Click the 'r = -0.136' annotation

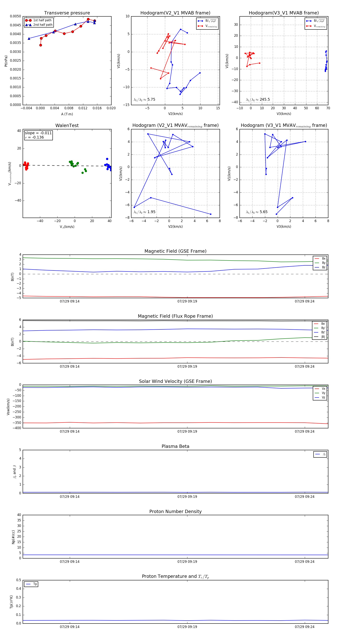pyautogui.click(x=35, y=137)
